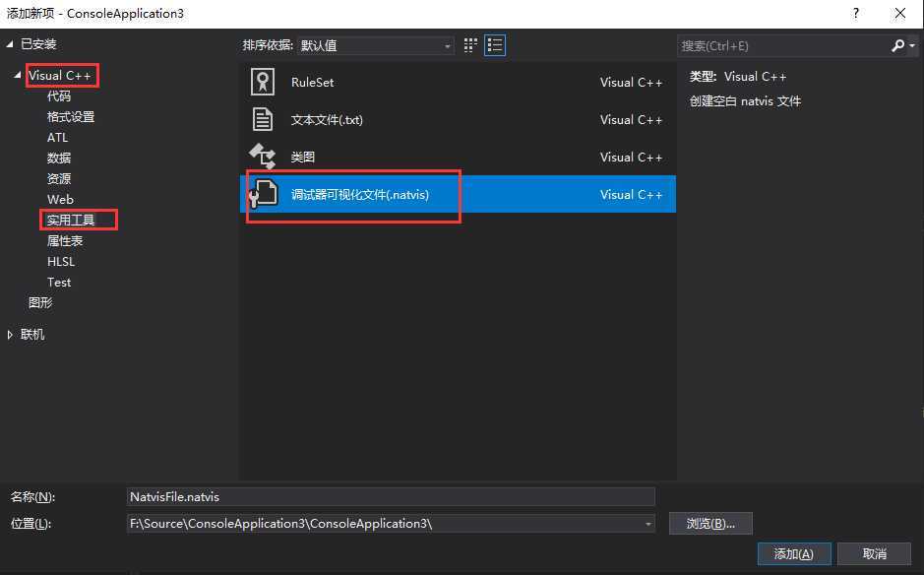924x575 pixels.
Task: Switch to small icons list view
Action: coord(495,45)
